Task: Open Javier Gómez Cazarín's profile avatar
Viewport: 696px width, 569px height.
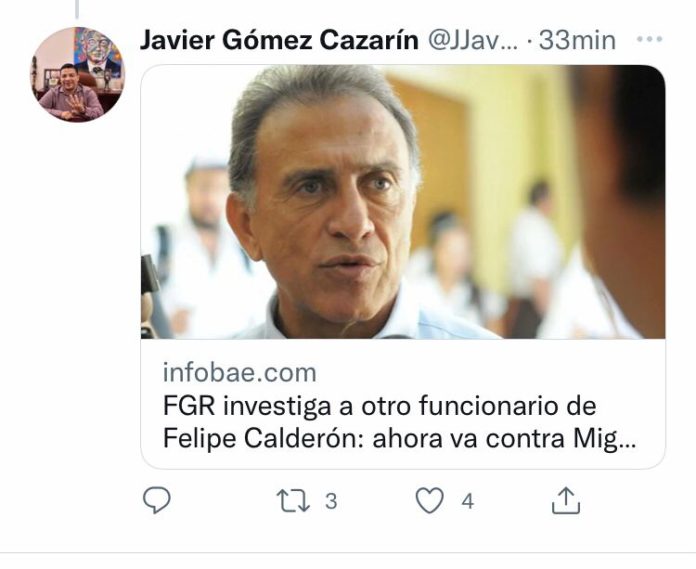Action: click(x=78, y=74)
